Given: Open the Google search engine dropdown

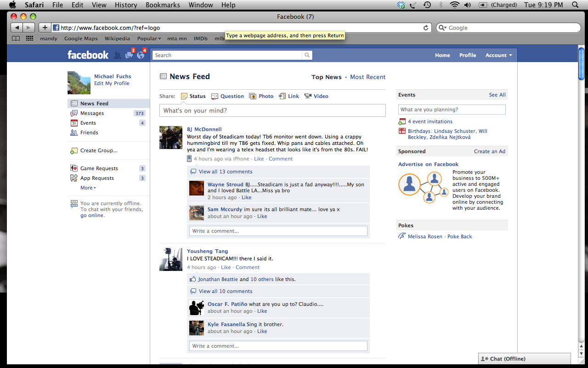Looking at the screenshot, I should coord(442,28).
